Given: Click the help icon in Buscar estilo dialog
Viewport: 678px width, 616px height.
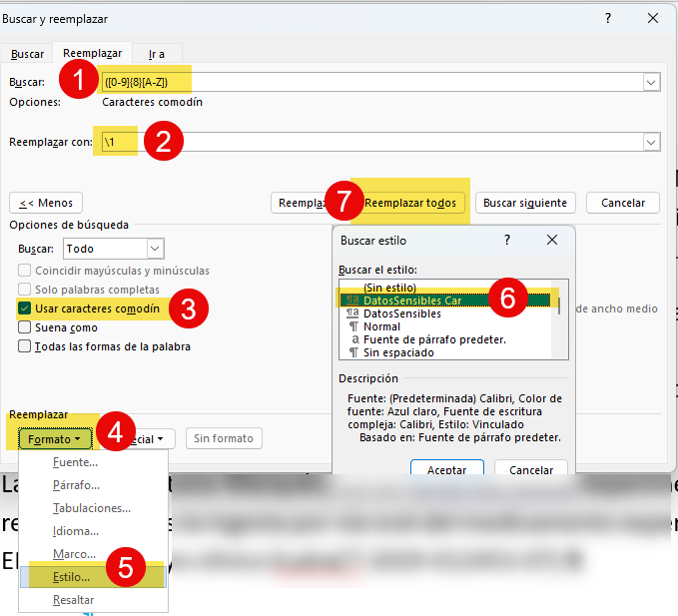Looking at the screenshot, I should tap(507, 241).
